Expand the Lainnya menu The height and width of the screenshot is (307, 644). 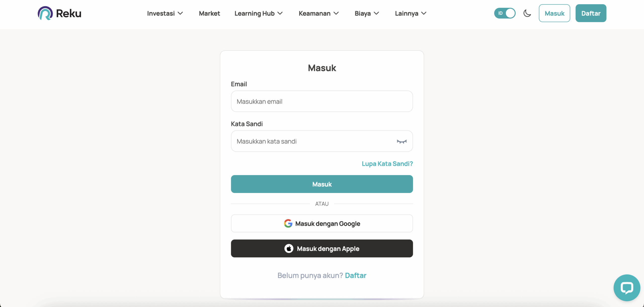pyautogui.click(x=410, y=13)
